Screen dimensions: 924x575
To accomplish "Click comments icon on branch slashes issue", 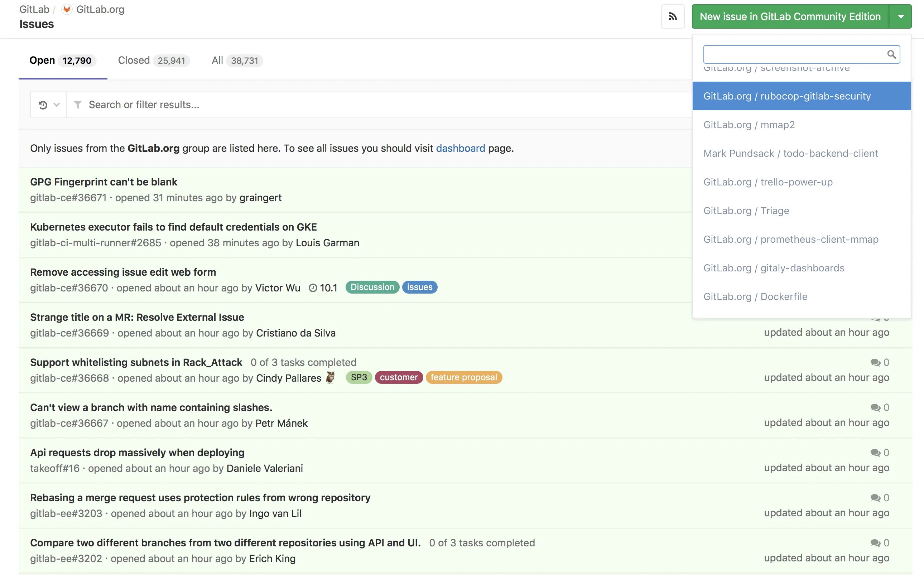I will pos(875,408).
